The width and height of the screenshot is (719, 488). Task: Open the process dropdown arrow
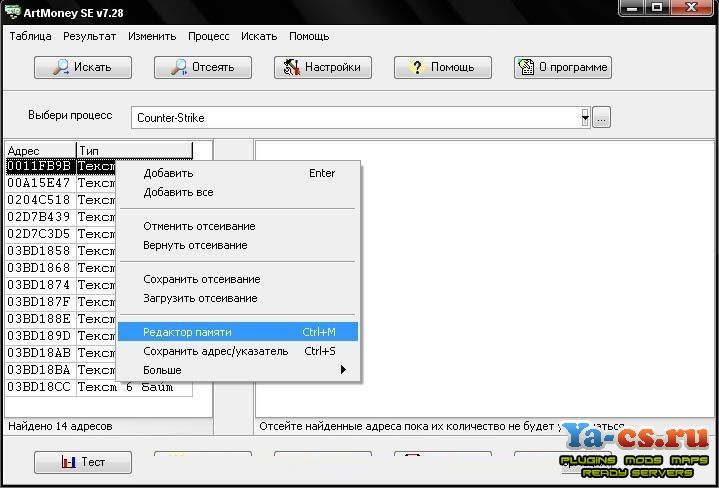tap(585, 117)
